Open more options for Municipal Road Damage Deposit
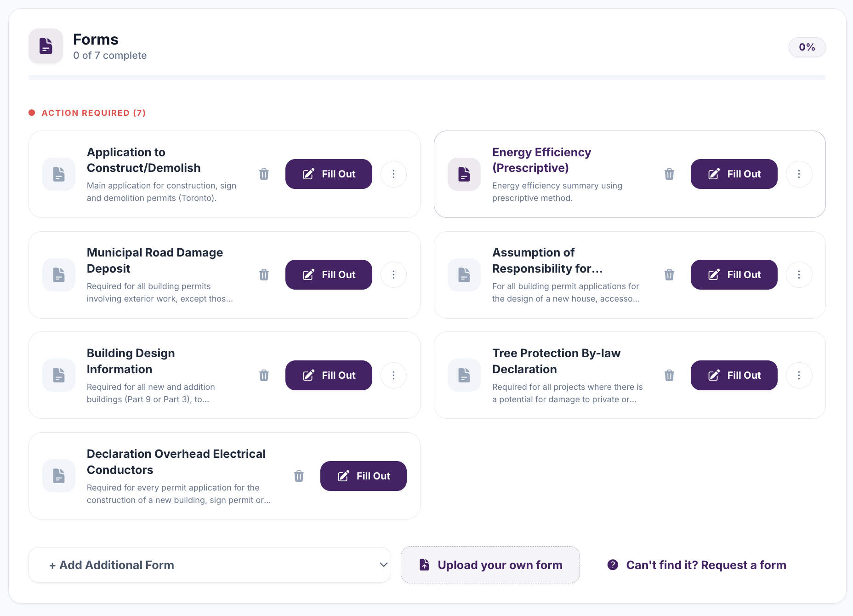The image size is (853, 616). coord(393,275)
